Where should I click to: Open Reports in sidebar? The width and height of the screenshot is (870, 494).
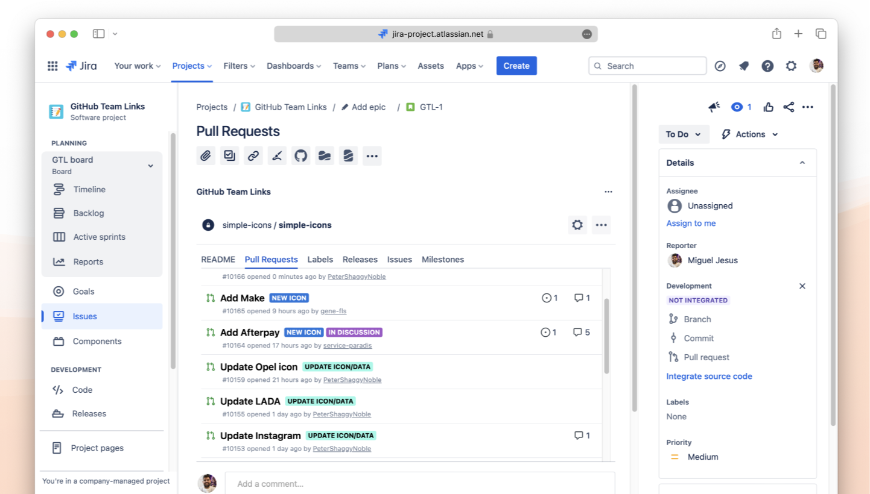point(88,262)
